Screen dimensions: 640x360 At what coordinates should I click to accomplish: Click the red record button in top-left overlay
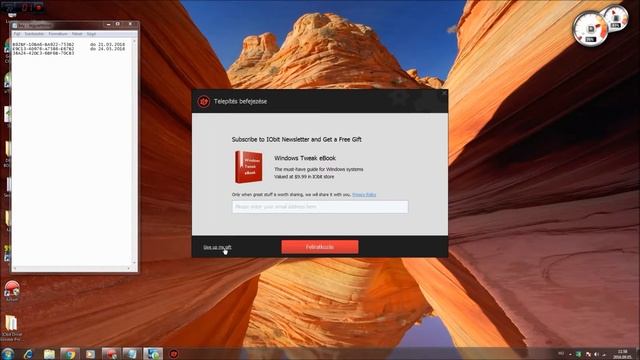39,7
